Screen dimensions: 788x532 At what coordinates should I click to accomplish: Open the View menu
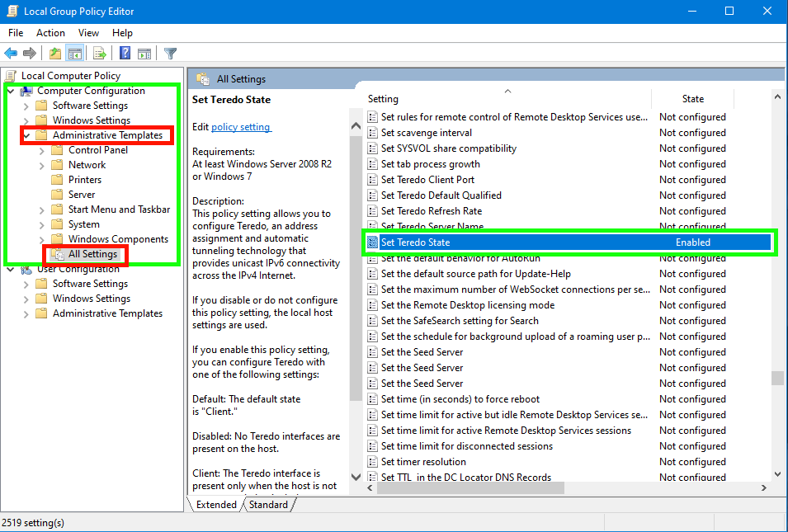coord(88,33)
